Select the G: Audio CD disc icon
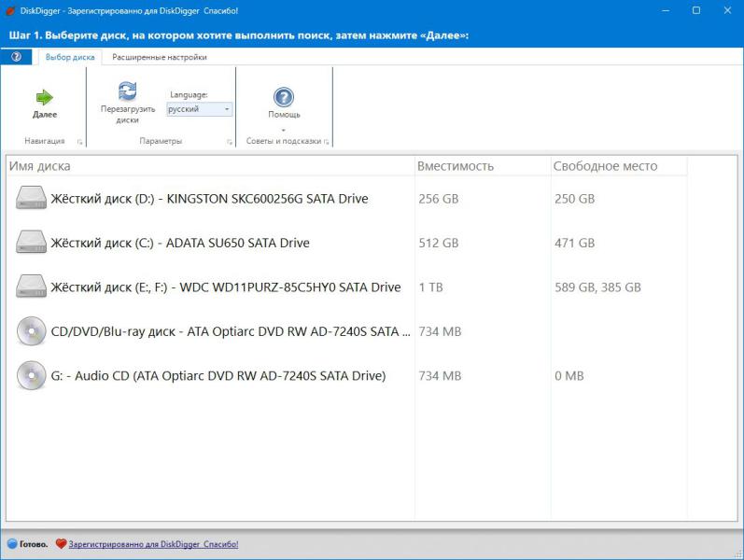Screen dimensions: 744x560 point(31,376)
